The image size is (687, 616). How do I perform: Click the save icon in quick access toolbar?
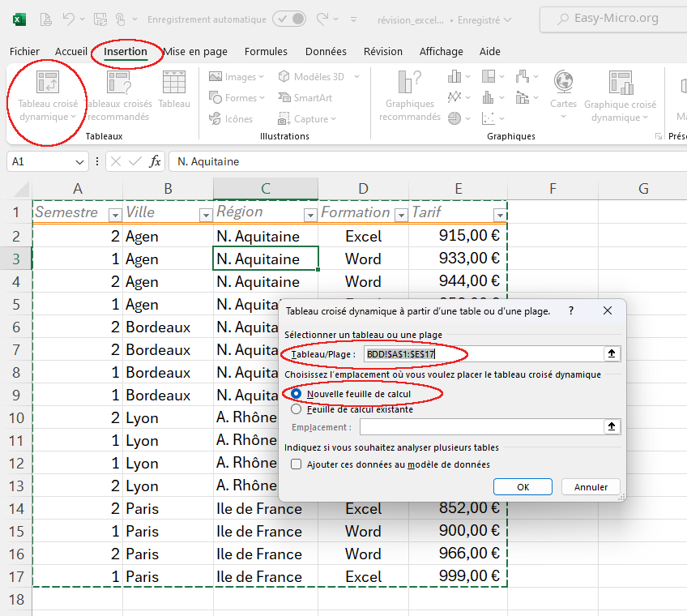(x=100, y=19)
